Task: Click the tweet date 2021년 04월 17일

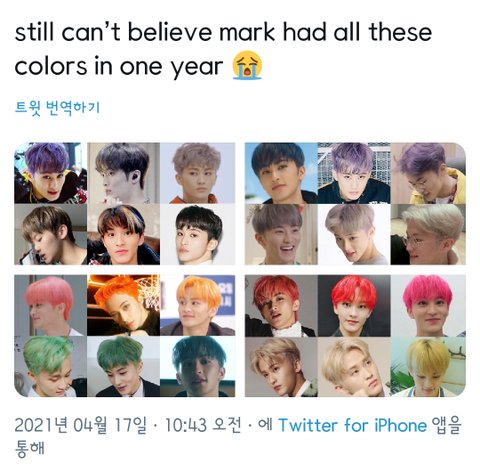Action: pyautogui.click(x=81, y=425)
